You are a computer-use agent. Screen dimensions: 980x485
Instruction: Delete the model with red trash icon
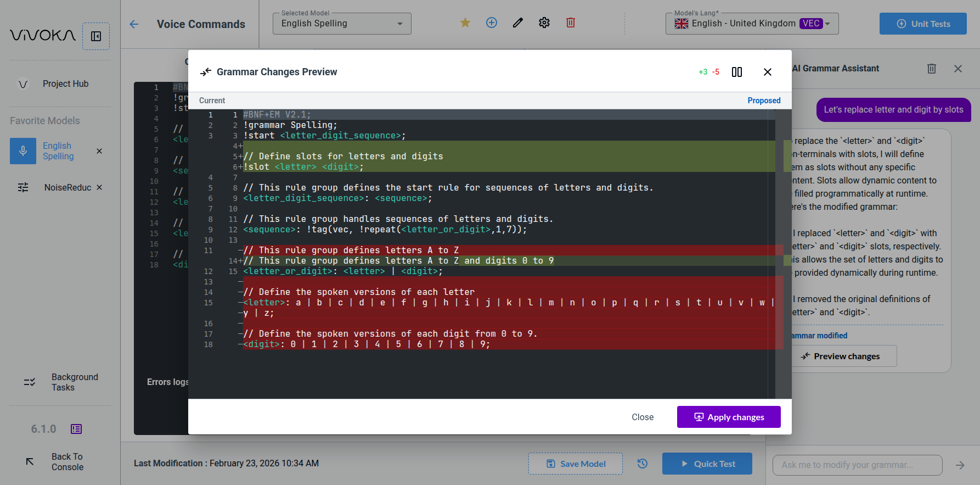(x=571, y=23)
